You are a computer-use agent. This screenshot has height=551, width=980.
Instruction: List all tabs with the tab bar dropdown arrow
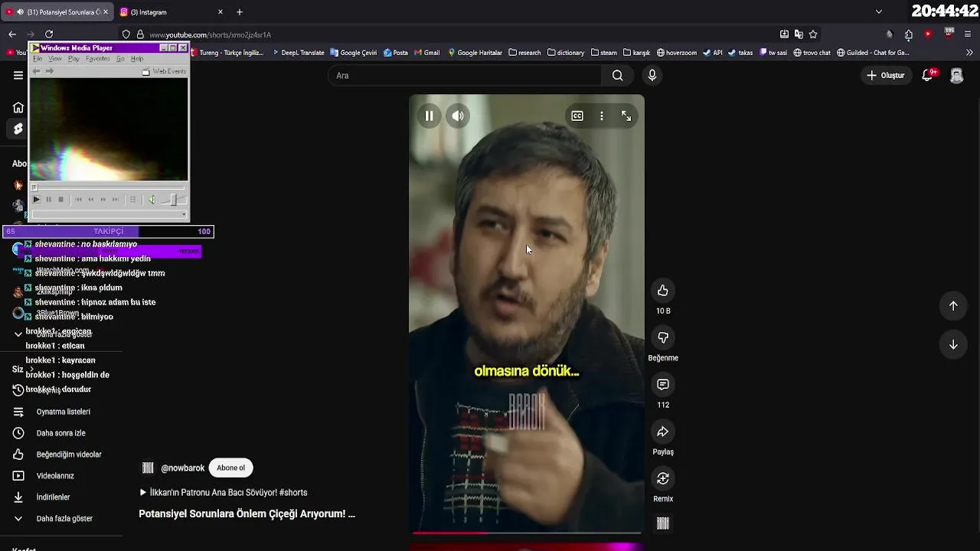(x=879, y=12)
